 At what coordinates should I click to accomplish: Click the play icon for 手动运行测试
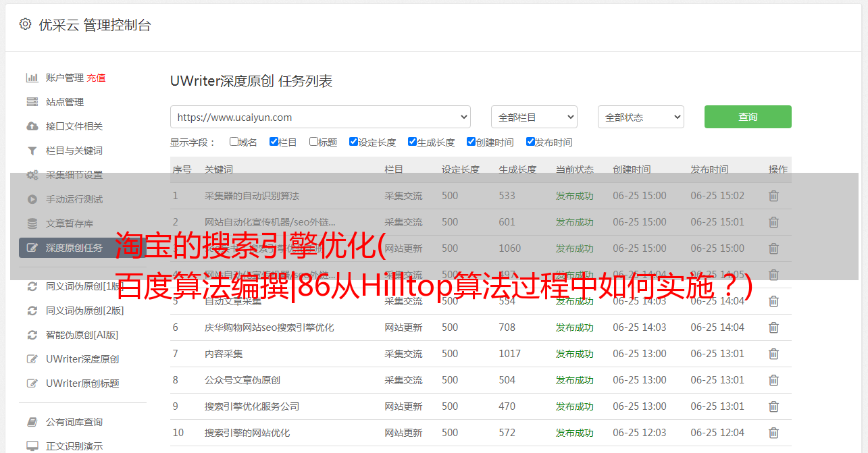[32, 199]
